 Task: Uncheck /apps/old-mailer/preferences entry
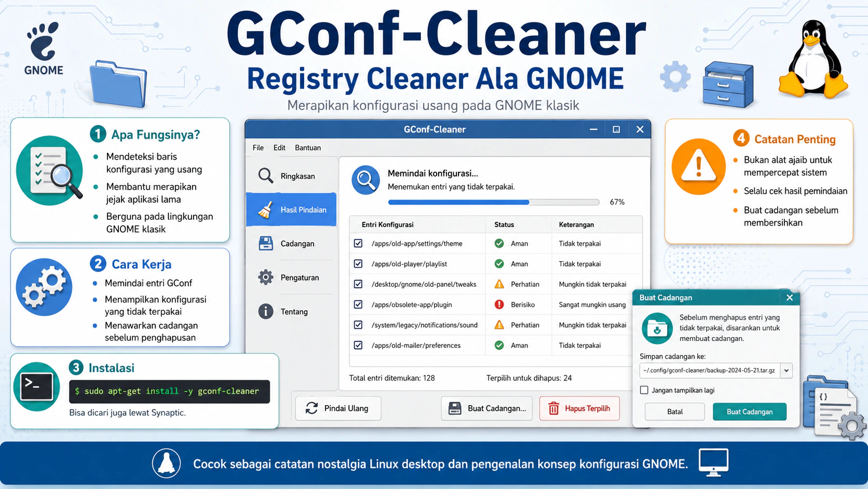pos(358,345)
